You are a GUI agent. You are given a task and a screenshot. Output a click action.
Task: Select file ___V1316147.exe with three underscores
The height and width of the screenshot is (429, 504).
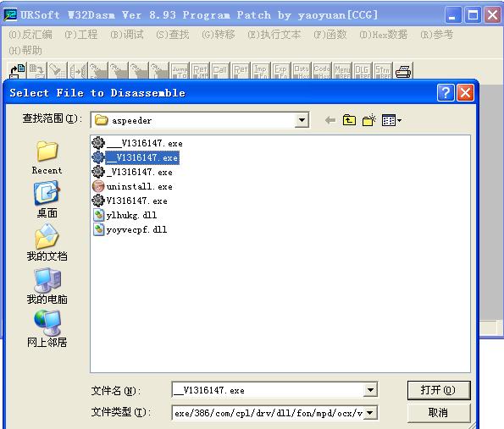pos(137,143)
